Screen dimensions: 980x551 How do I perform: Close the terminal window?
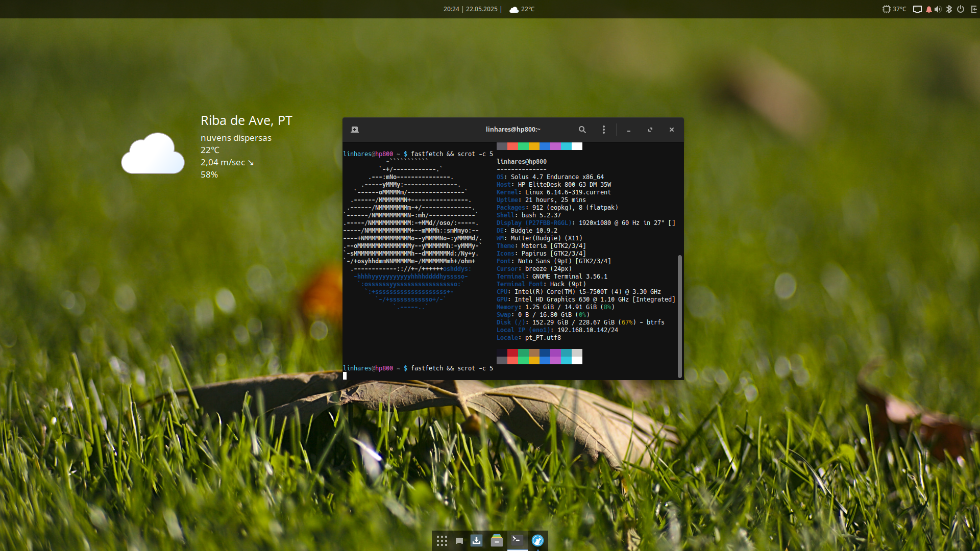672,130
